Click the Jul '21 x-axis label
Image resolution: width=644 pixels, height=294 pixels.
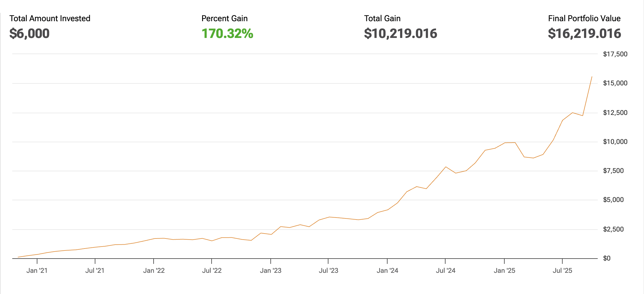coord(95,271)
